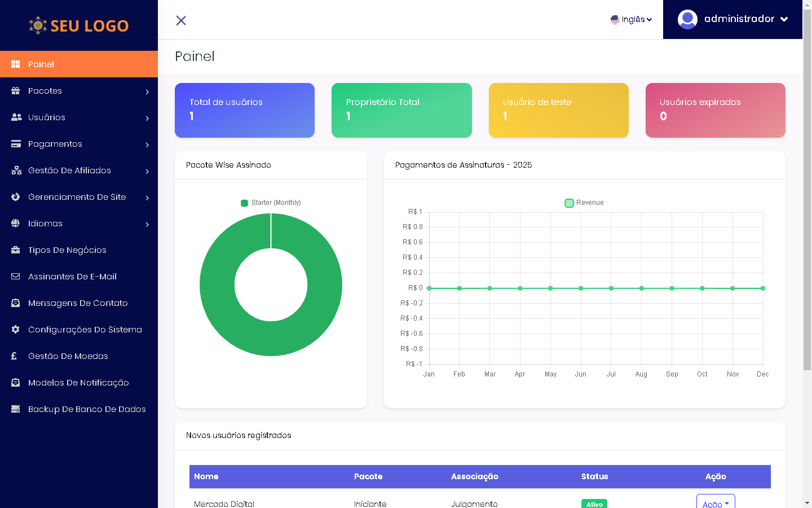
Task: Toggle the Revenue legend in payments chart
Action: [584, 203]
